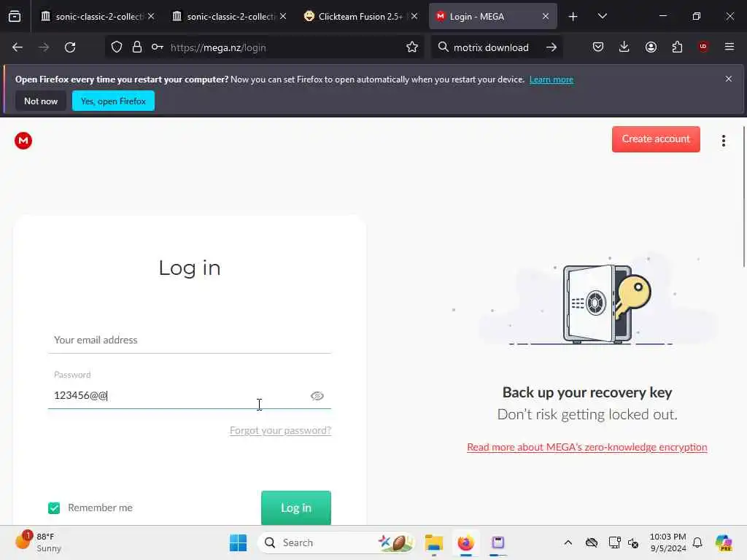Open notifications bell in system tray
Viewport: 747px width, 560px height.
(697, 542)
